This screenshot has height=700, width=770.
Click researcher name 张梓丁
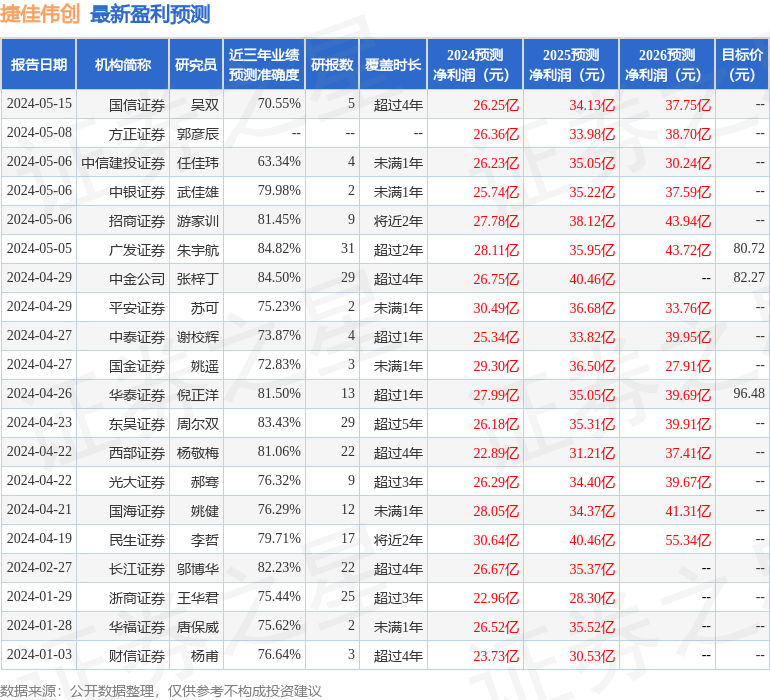click(198, 279)
